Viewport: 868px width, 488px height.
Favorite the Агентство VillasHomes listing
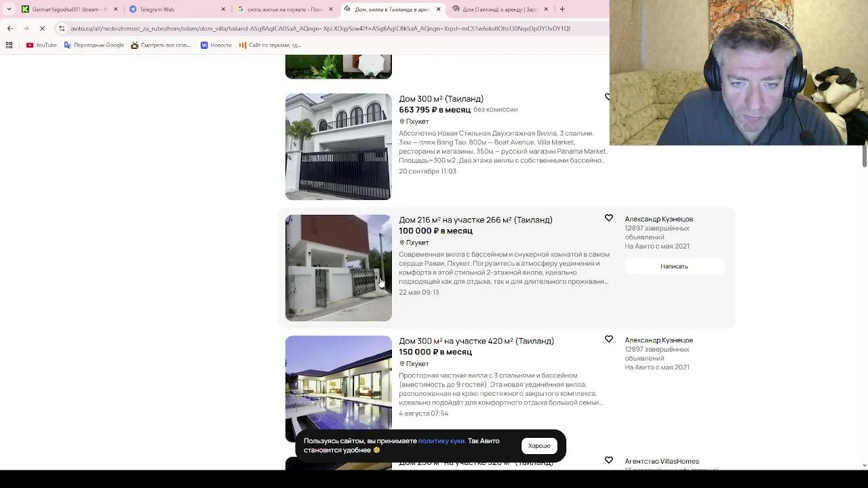pyautogui.click(x=608, y=460)
